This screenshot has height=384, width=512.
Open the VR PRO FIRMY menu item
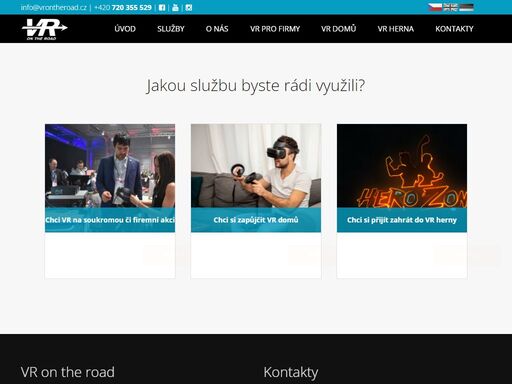tap(275, 29)
